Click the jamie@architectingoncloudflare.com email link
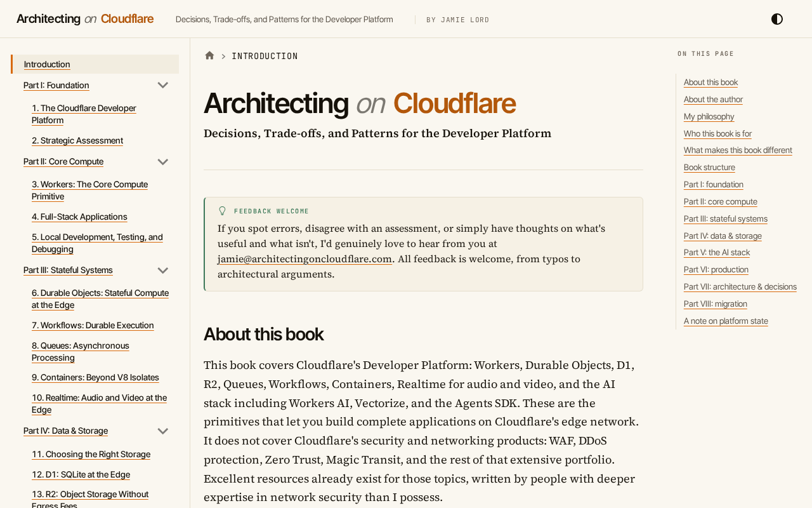812x508 pixels. (304, 259)
